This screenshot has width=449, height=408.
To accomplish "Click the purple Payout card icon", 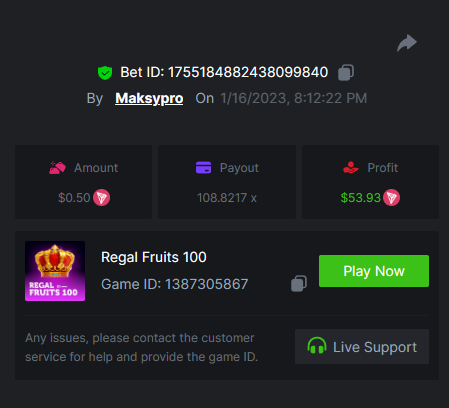I will tap(203, 168).
